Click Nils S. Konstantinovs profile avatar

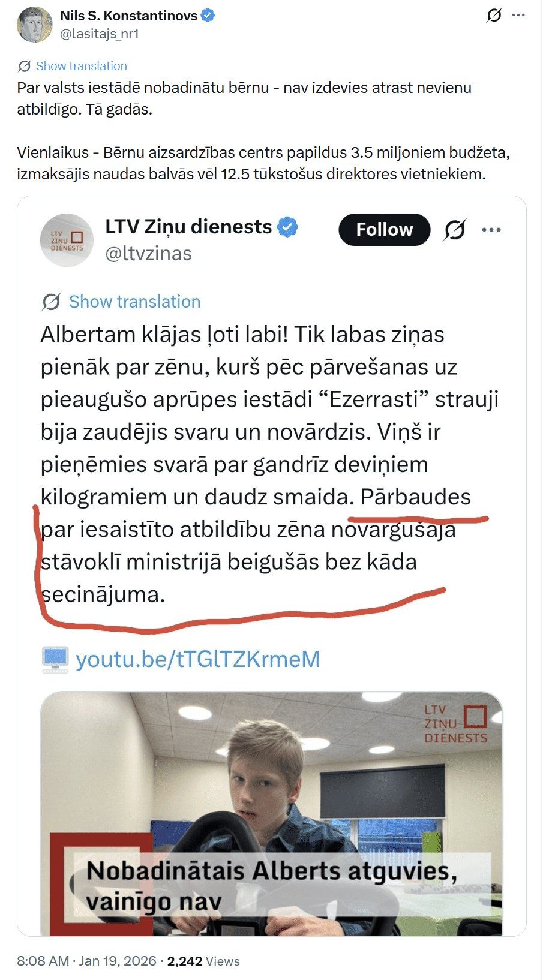(34, 25)
